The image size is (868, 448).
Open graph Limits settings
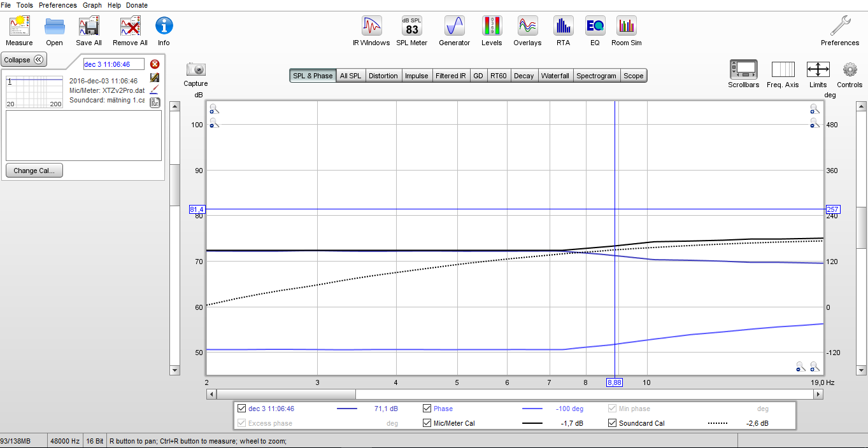pos(818,69)
